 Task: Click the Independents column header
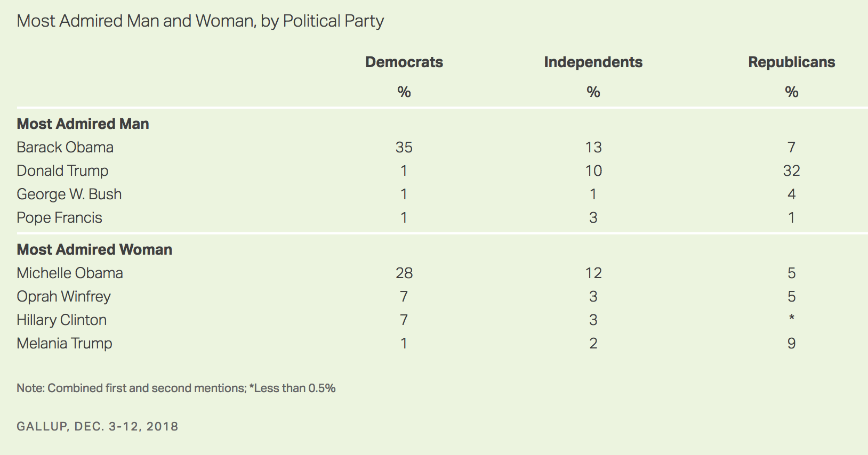tap(593, 62)
